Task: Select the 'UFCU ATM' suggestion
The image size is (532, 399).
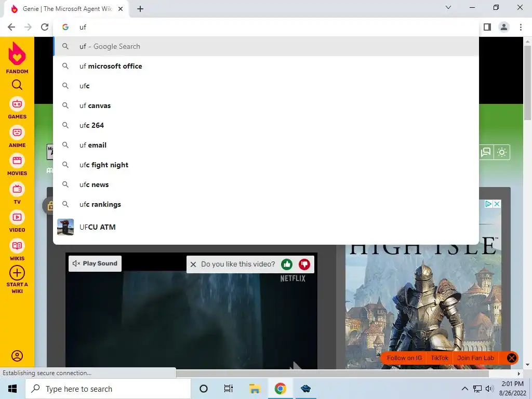Action: (266, 227)
